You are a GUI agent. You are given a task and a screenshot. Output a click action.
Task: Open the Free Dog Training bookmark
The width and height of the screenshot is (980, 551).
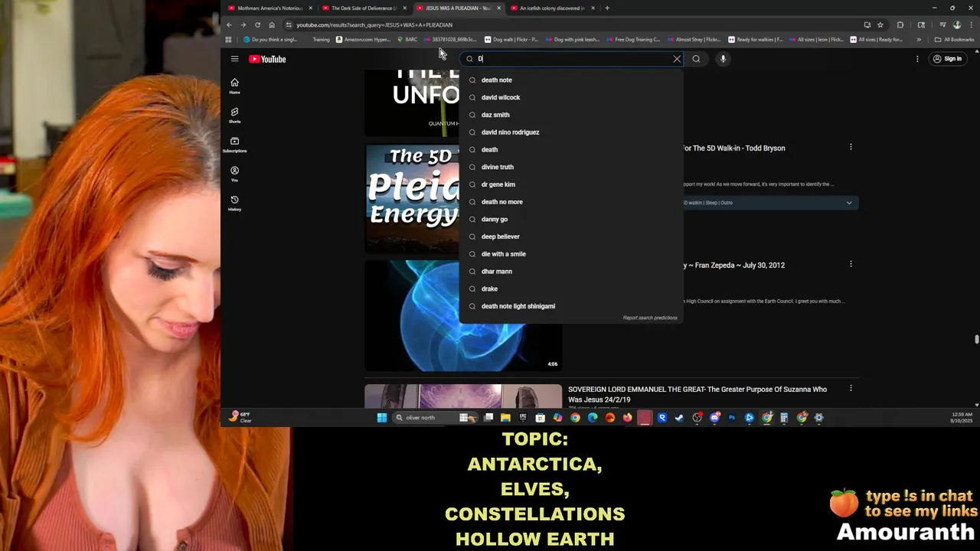pyautogui.click(x=632, y=40)
